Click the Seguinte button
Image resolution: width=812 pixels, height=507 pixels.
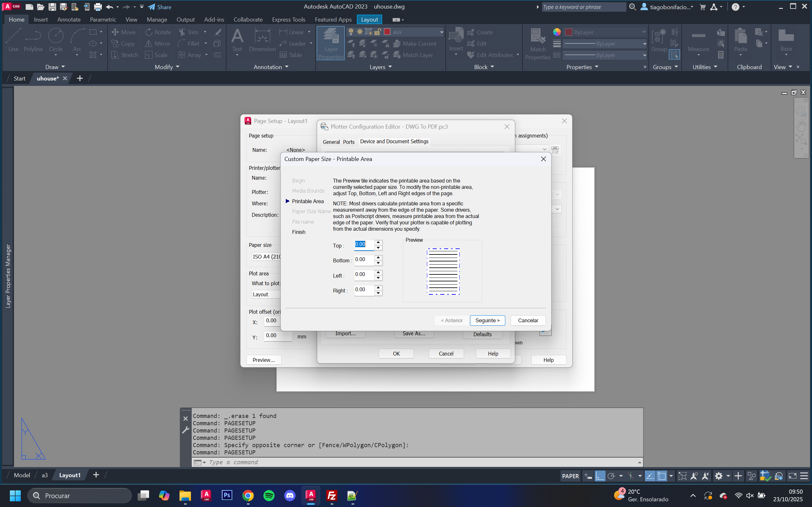pyautogui.click(x=487, y=320)
